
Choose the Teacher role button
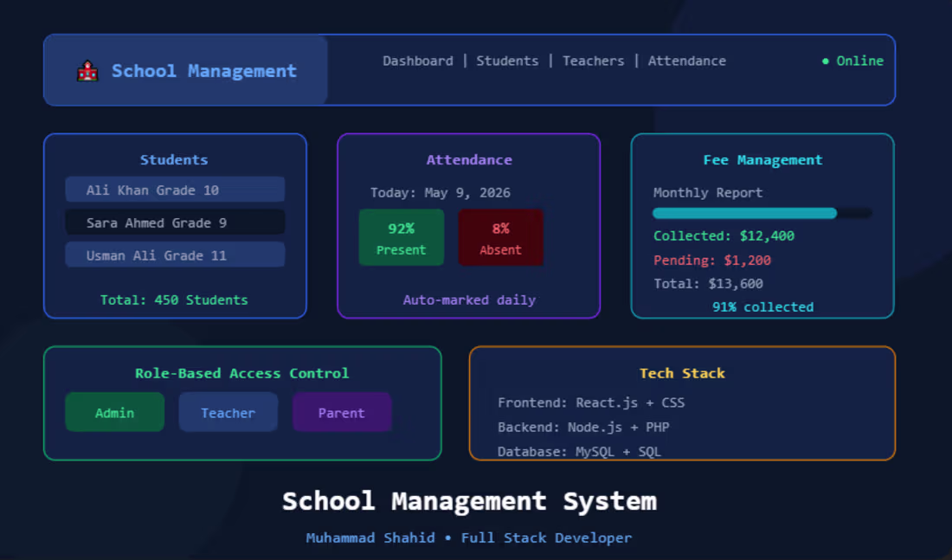point(228,412)
